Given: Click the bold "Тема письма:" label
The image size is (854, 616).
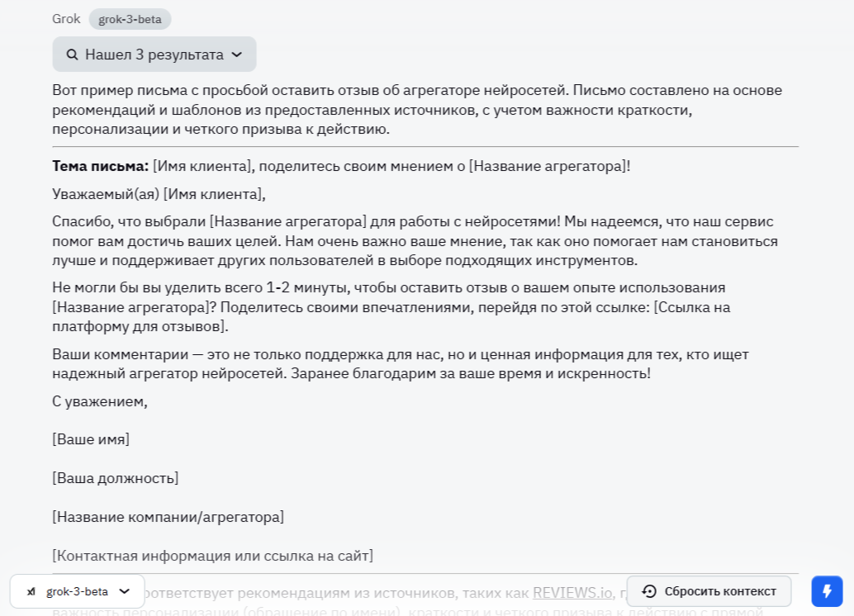Looking at the screenshot, I should pyautogui.click(x=101, y=166).
